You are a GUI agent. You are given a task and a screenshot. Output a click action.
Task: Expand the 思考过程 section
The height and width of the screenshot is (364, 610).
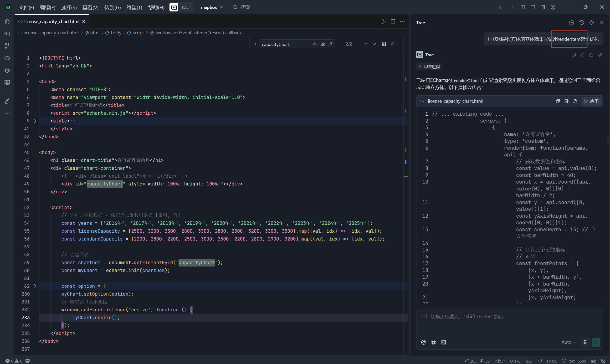[x=429, y=67]
